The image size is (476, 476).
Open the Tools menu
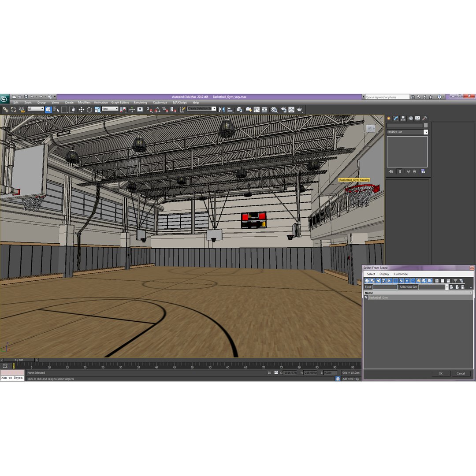click(x=28, y=103)
